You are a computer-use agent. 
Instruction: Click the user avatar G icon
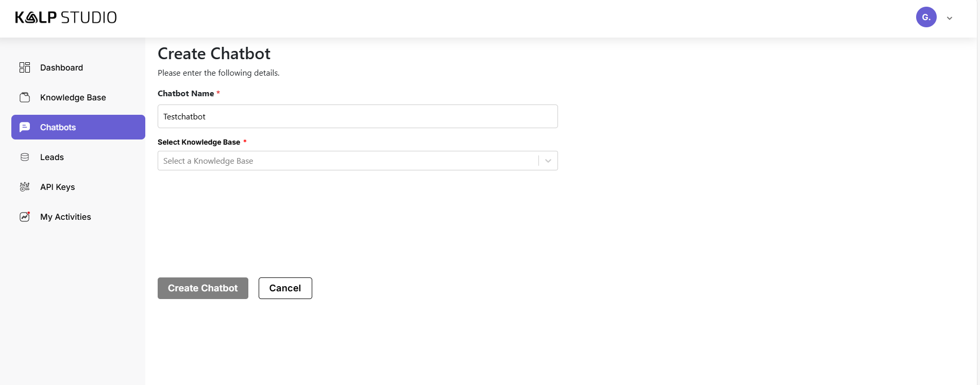pyautogui.click(x=926, y=17)
